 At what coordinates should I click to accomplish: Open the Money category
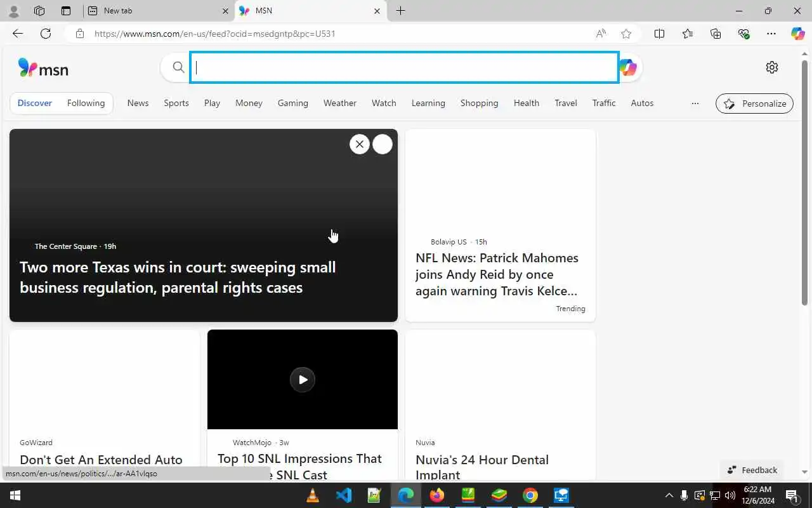pyautogui.click(x=249, y=103)
